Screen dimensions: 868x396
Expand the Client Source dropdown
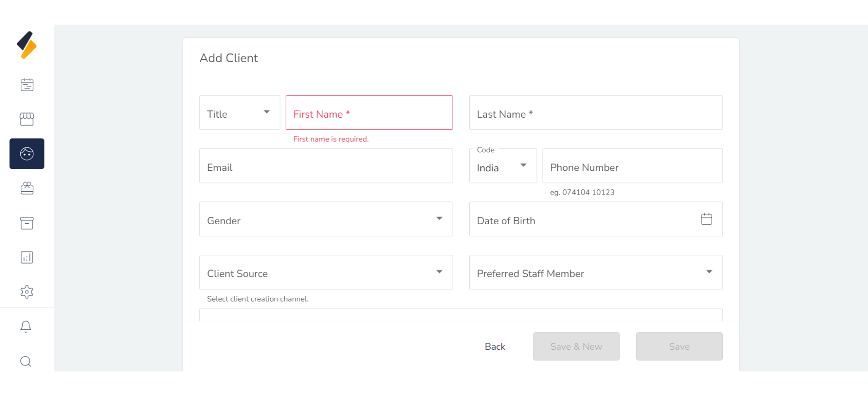coord(326,272)
